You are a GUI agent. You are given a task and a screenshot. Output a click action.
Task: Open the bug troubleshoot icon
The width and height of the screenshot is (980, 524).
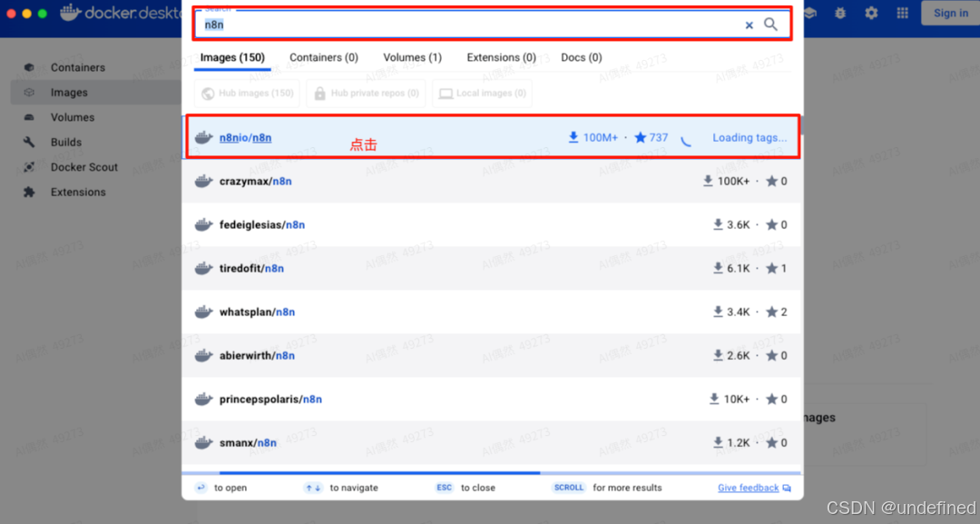tap(840, 13)
